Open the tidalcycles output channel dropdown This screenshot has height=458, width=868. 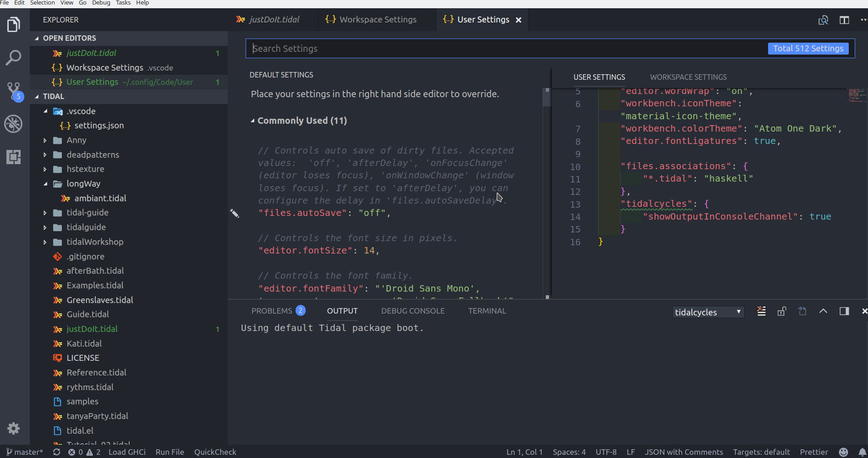coord(708,312)
